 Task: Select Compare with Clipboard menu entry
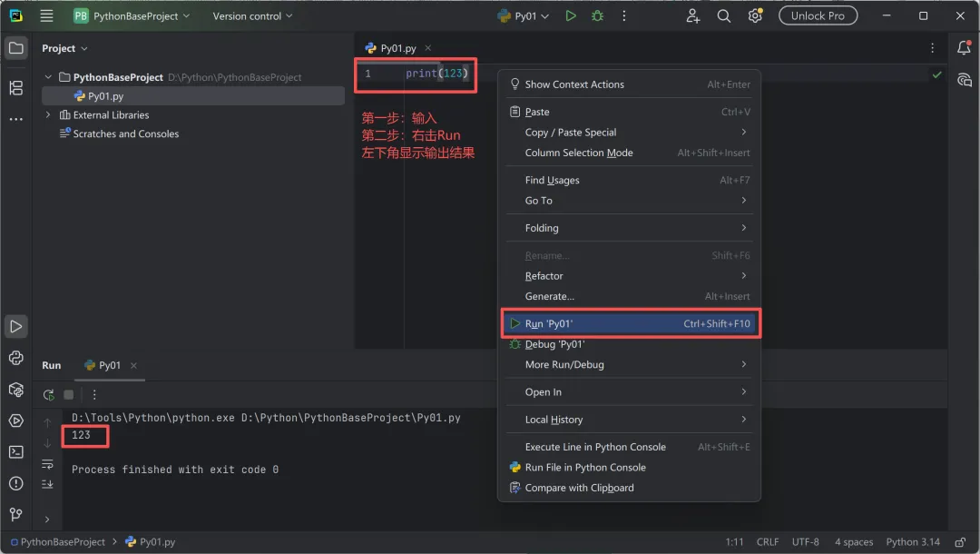[x=630, y=488]
